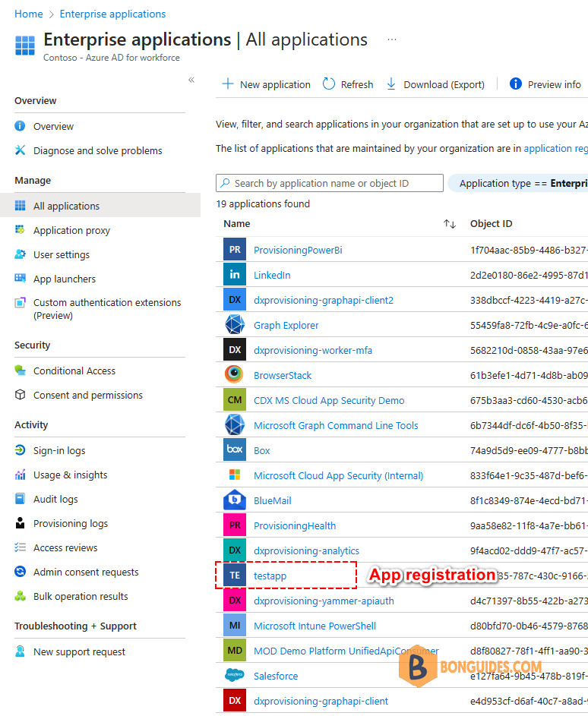Click the Provisioning logs person icon
The height and width of the screenshot is (716, 588).
click(20, 523)
